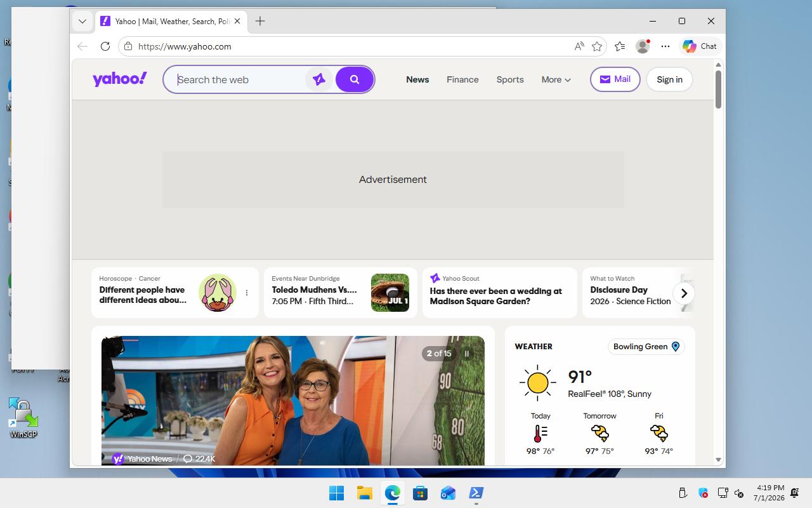Click the display connection tray icon
The image size is (812, 508).
coord(723,493)
